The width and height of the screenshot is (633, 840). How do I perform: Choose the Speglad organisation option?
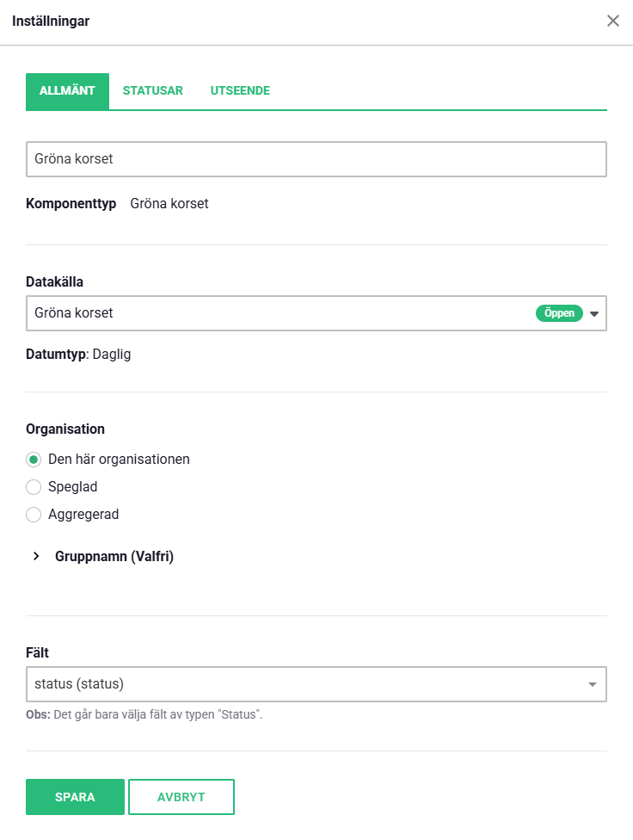34,487
